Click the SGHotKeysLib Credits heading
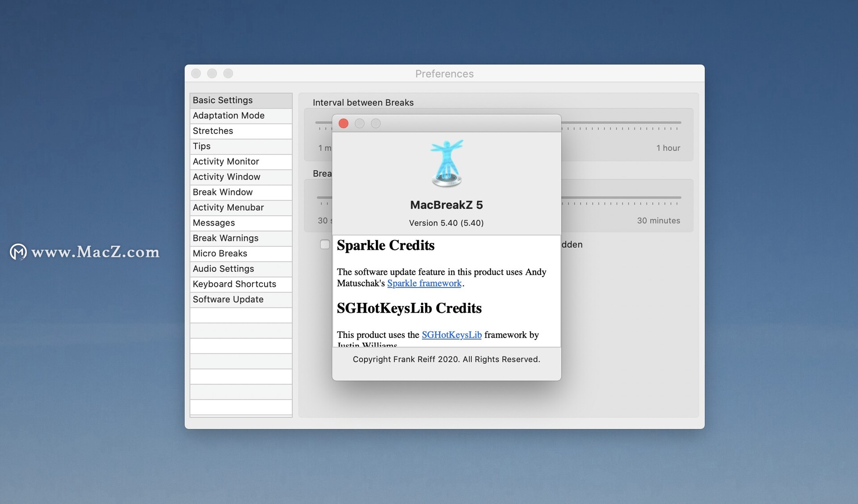The image size is (858, 504). point(409,308)
